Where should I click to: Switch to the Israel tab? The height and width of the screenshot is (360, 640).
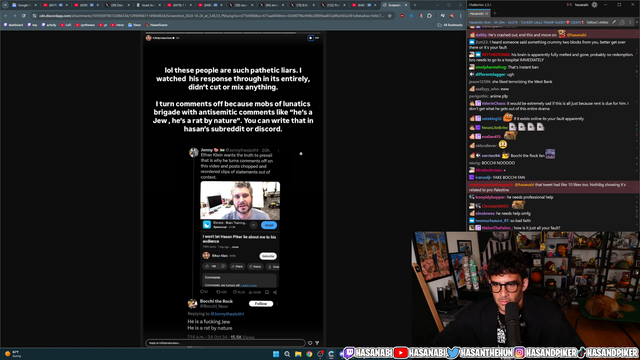tap(148, 5)
